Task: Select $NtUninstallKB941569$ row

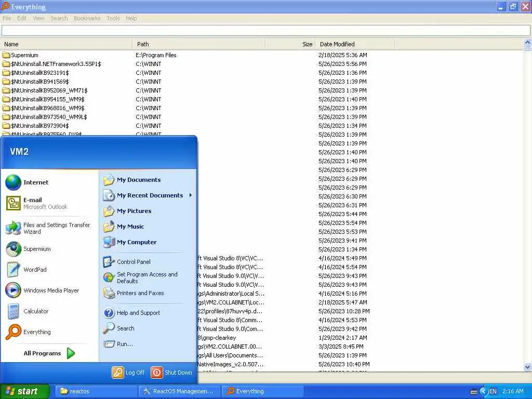Action: click(261, 82)
